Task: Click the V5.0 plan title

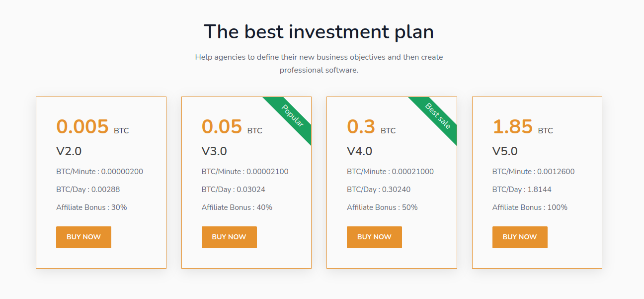Action: (505, 151)
